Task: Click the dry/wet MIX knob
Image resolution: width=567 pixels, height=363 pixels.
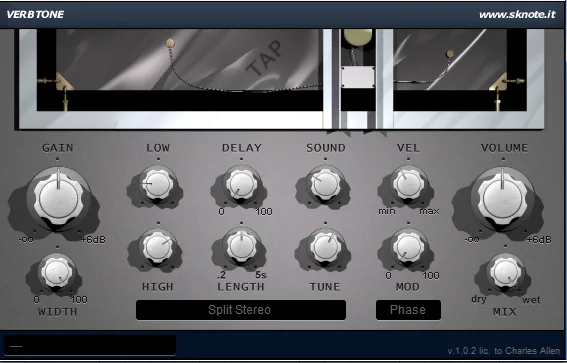Action: coord(505,272)
